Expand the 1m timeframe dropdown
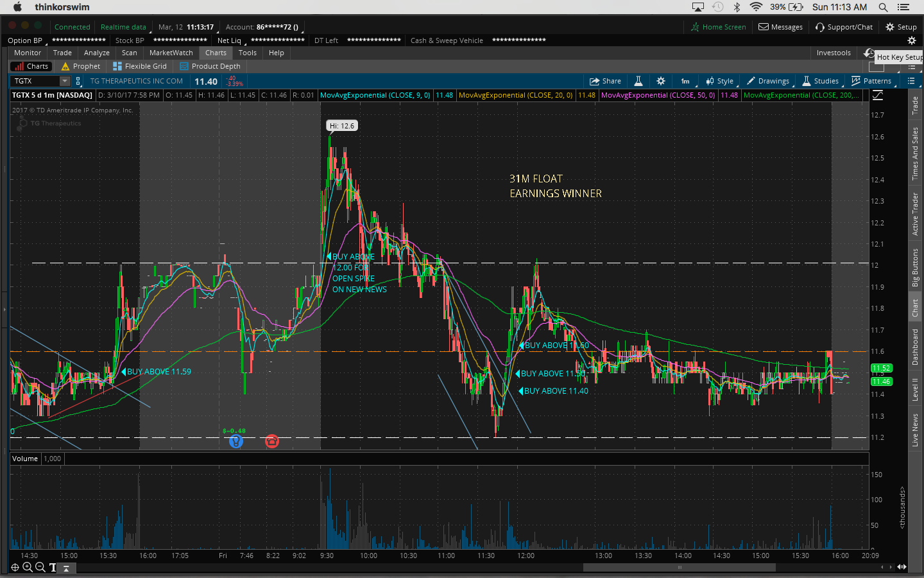924x578 pixels. point(685,81)
